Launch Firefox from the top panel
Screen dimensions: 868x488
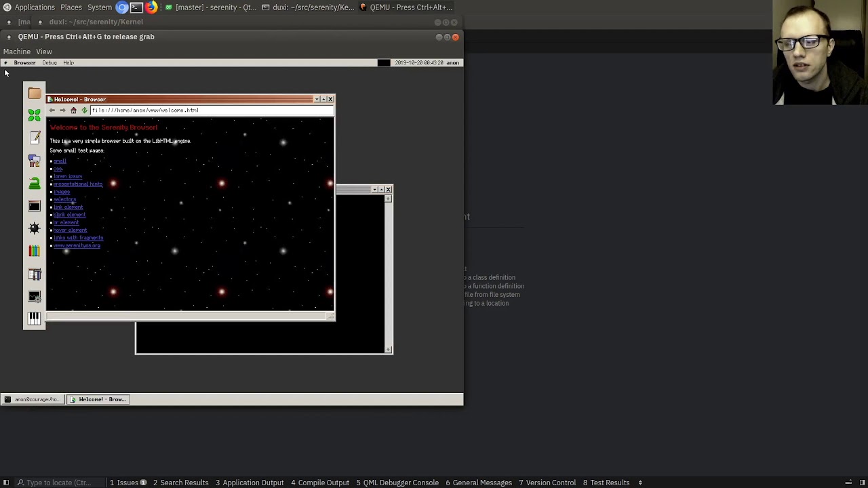(x=151, y=7)
